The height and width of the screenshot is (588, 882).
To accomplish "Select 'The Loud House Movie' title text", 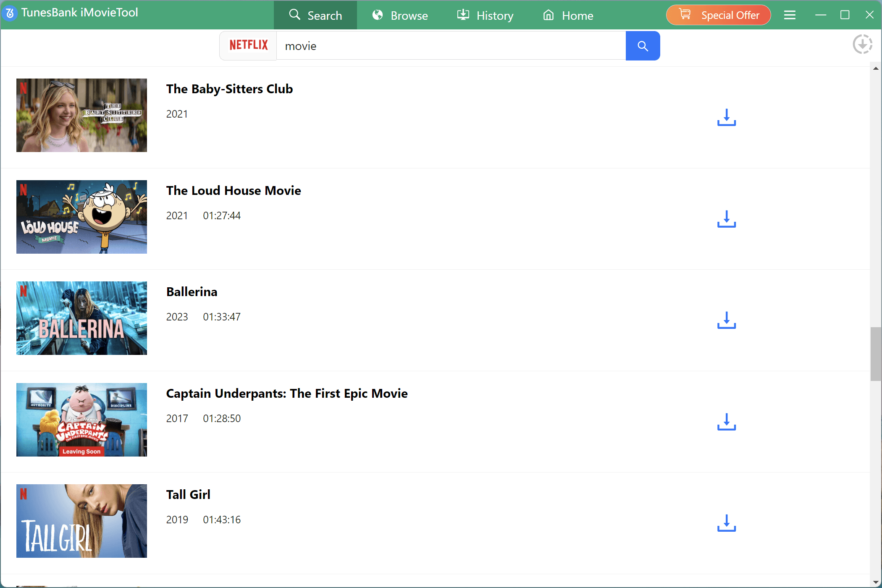I will point(234,191).
